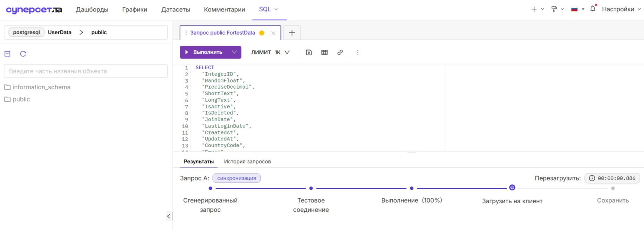Click the public folder icon
The height and width of the screenshot is (230, 644).
click(x=7, y=99)
